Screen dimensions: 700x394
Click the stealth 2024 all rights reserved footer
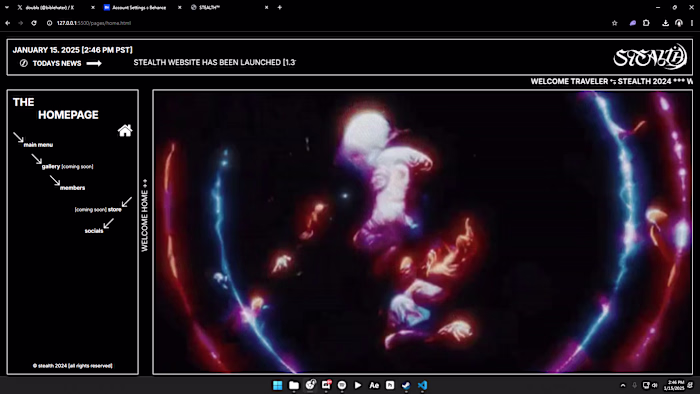(72, 366)
